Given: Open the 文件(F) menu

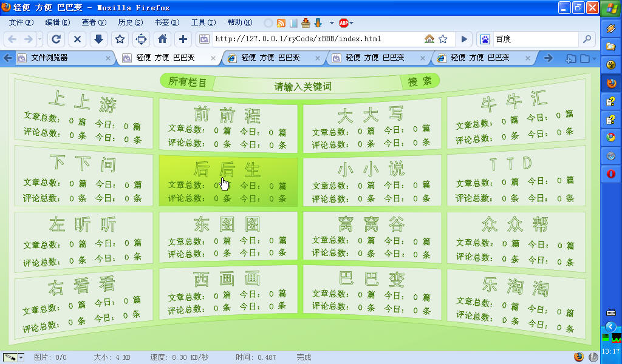Looking at the screenshot, I should [21, 22].
